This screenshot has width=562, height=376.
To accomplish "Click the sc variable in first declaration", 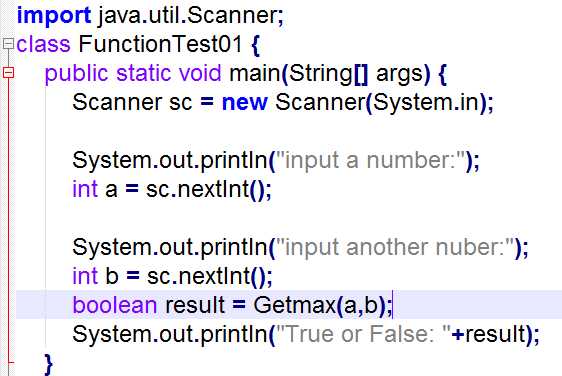I will click(181, 103).
